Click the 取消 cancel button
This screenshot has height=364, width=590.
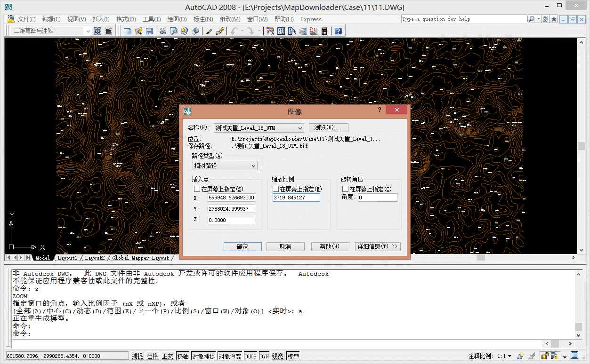(285, 246)
